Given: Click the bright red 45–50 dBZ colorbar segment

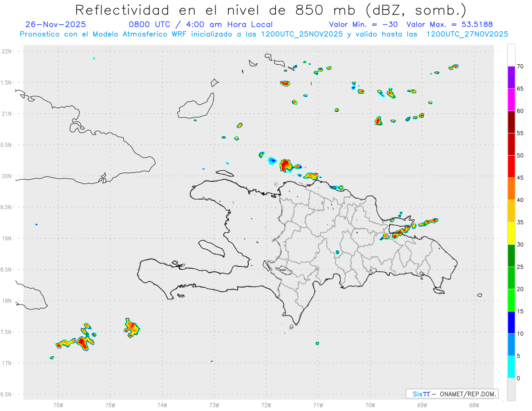Looking at the screenshot, I should click(x=511, y=167).
